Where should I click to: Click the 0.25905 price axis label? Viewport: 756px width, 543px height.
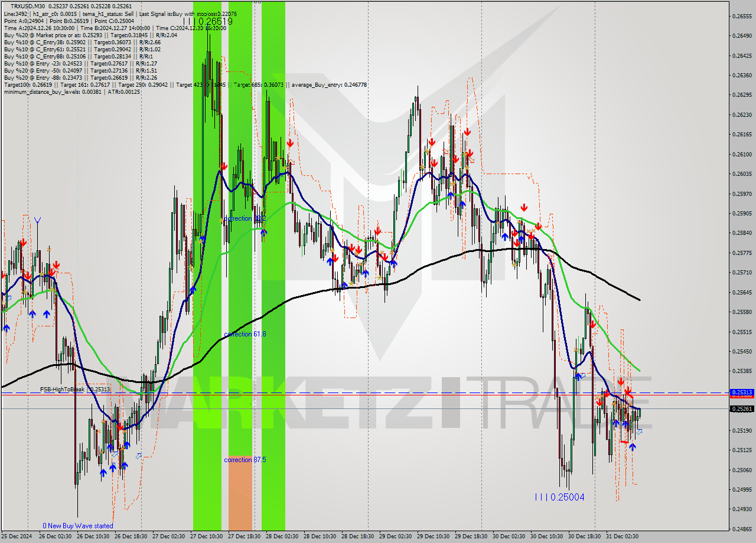pyautogui.click(x=742, y=214)
